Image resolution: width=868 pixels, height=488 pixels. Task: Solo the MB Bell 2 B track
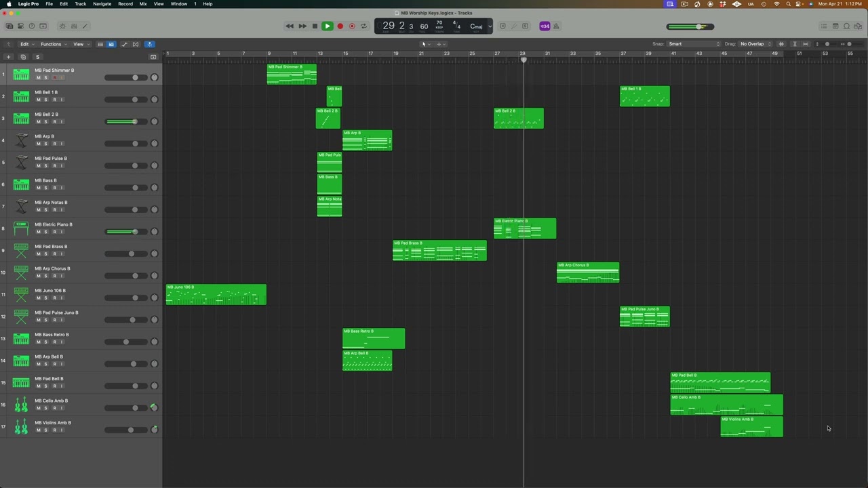tap(46, 121)
